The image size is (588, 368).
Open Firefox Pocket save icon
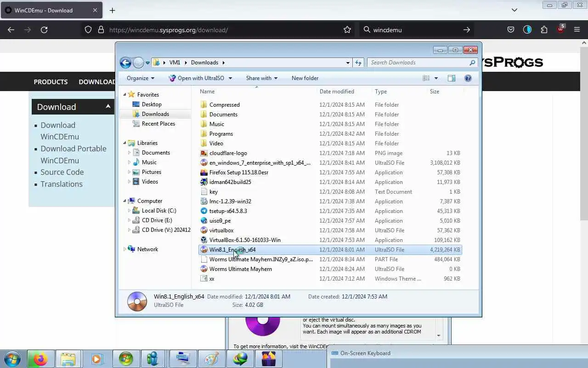(x=511, y=30)
